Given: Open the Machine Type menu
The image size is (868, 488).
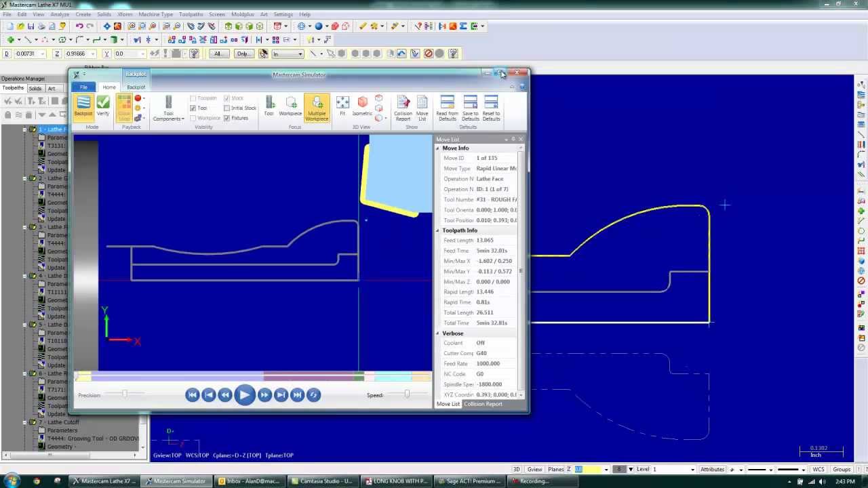Looking at the screenshot, I should tap(155, 14).
